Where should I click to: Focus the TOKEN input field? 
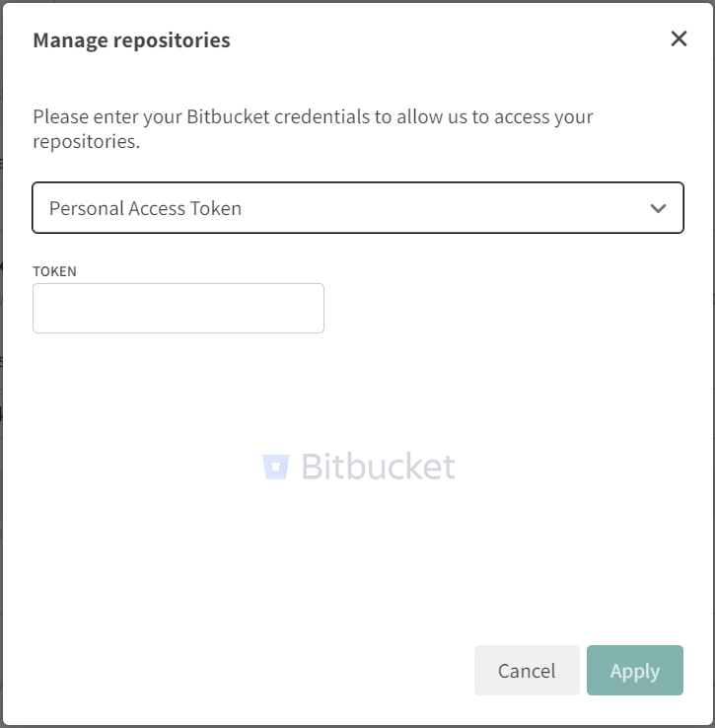(x=179, y=309)
